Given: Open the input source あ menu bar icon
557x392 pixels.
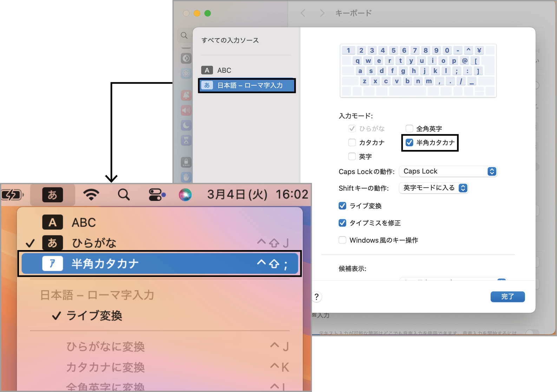Looking at the screenshot, I should point(52,195).
